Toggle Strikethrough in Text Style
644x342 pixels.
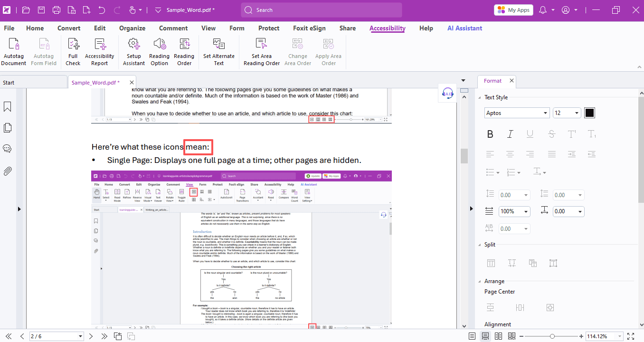(x=551, y=134)
